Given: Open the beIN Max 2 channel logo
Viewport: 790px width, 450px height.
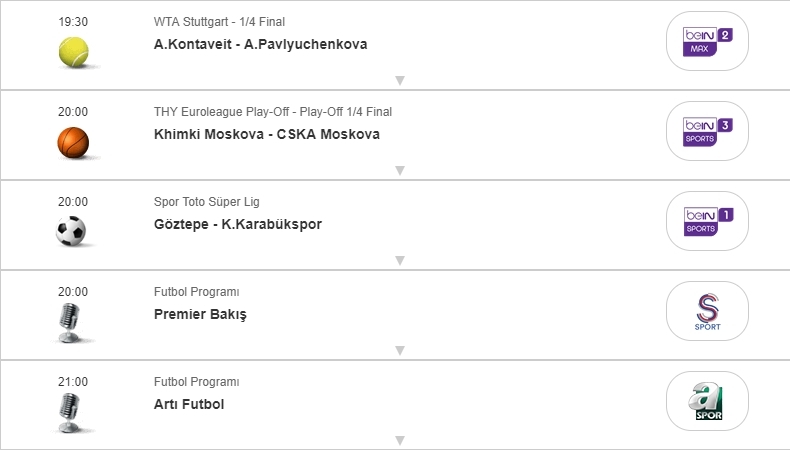Looking at the screenshot, I should tap(707, 41).
